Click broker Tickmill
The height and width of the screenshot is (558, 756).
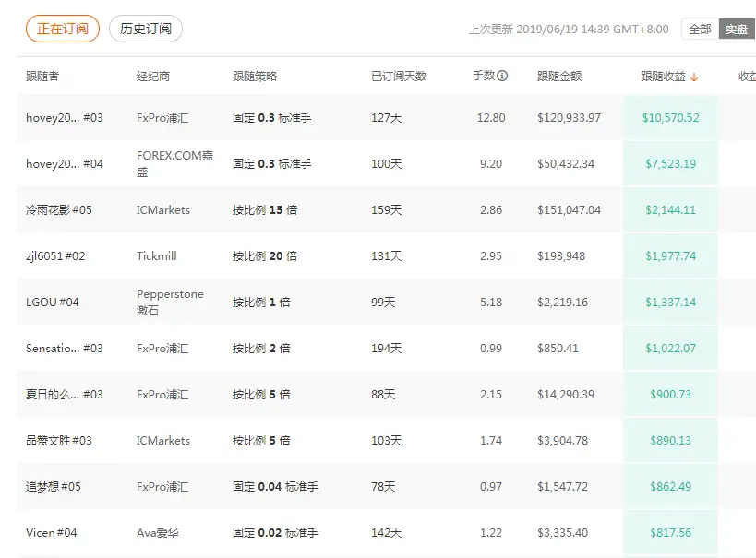pyautogui.click(x=157, y=255)
